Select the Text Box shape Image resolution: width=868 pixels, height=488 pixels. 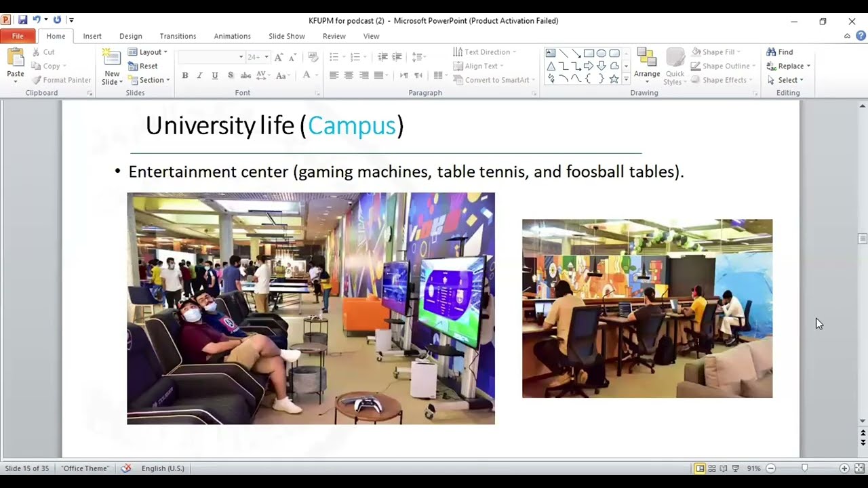(551, 53)
